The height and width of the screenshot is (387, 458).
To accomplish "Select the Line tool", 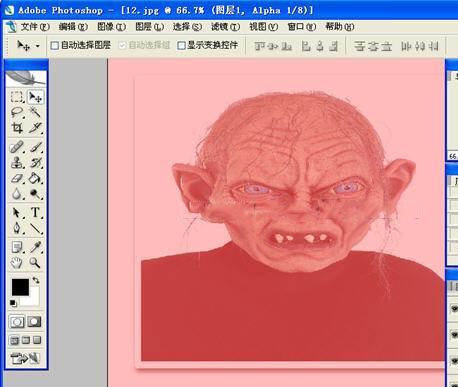I will tap(35, 228).
